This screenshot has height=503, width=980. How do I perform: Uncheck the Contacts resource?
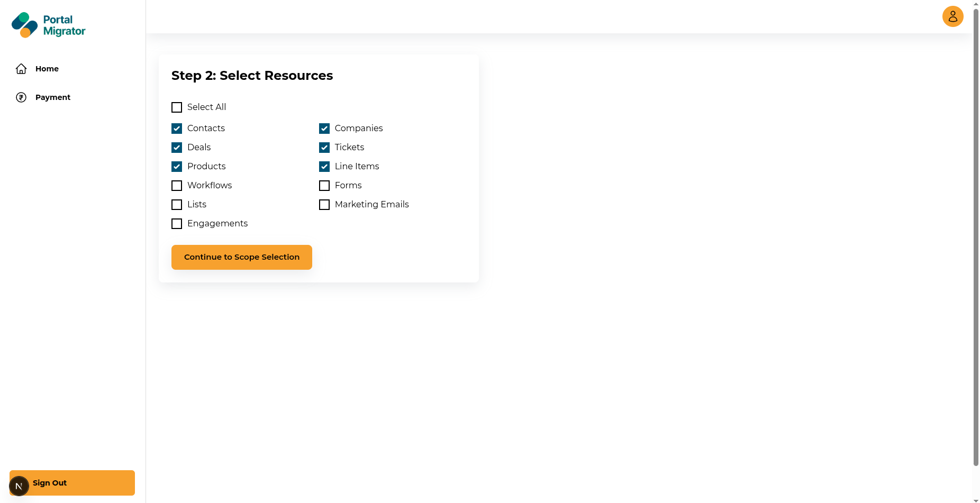177,128
